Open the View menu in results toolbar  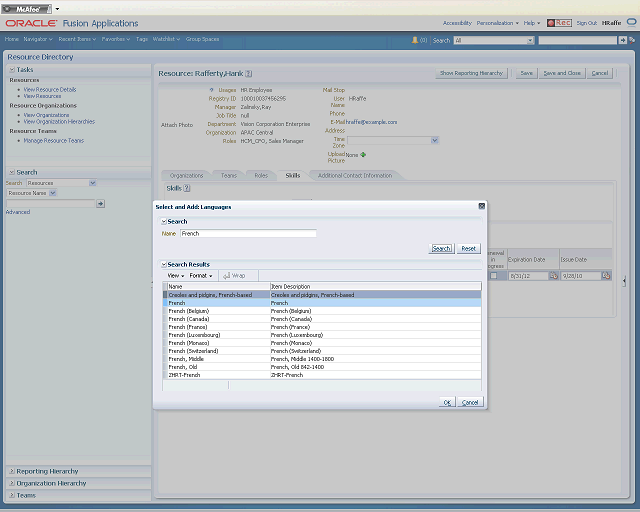(x=176, y=276)
